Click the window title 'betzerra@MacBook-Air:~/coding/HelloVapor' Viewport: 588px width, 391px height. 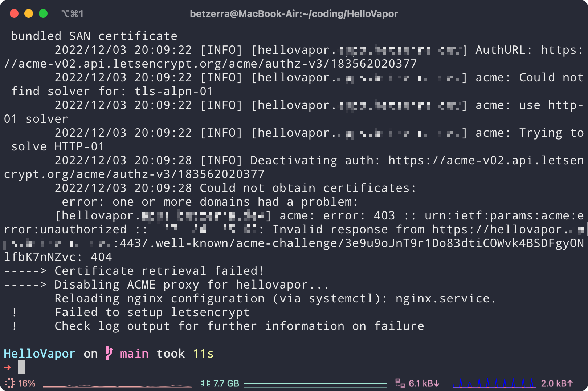pyautogui.click(x=294, y=14)
